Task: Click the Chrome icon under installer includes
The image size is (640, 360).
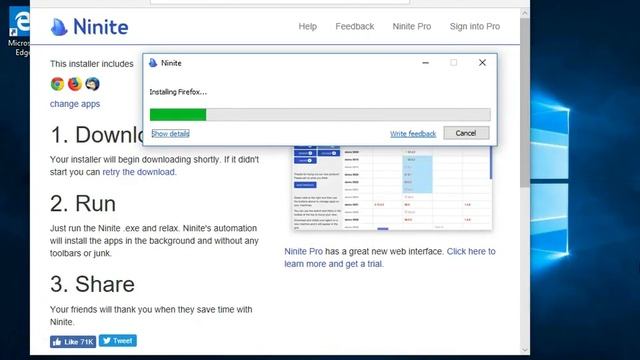Action: [x=58, y=84]
